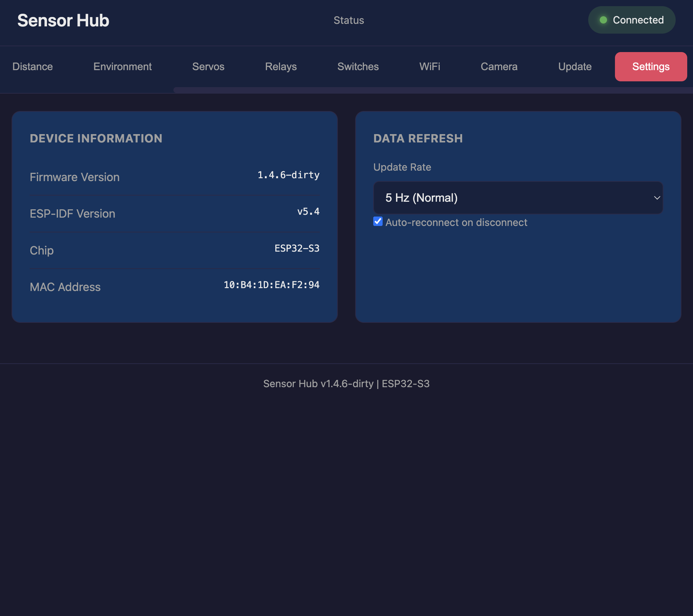
Task: Select the 5 Hz (Normal) combo box
Action: (x=517, y=198)
